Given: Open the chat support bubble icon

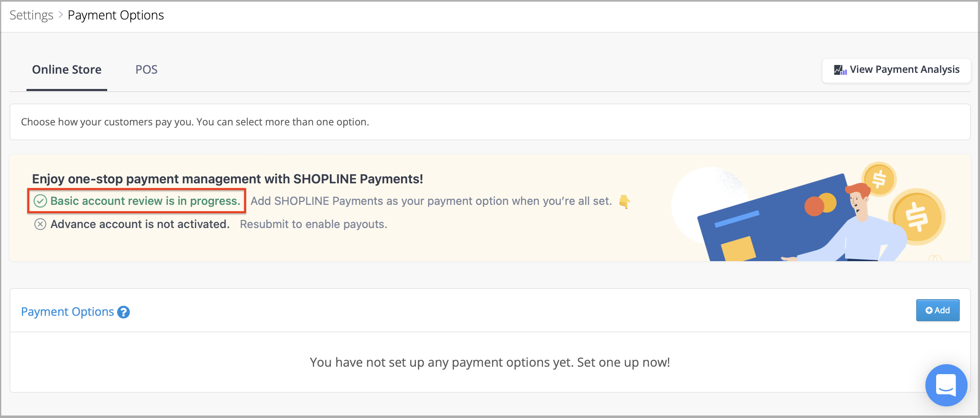Looking at the screenshot, I should tap(946, 385).
